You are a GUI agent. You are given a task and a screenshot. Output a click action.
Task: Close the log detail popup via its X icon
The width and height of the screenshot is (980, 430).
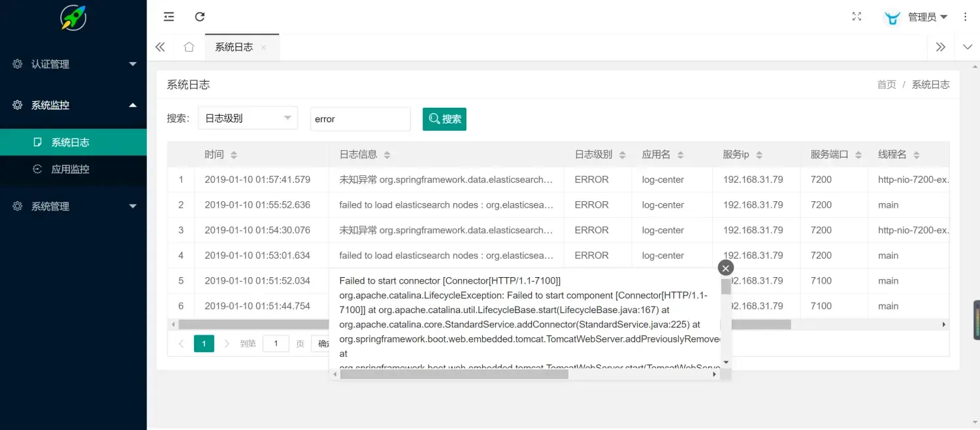click(725, 267)
